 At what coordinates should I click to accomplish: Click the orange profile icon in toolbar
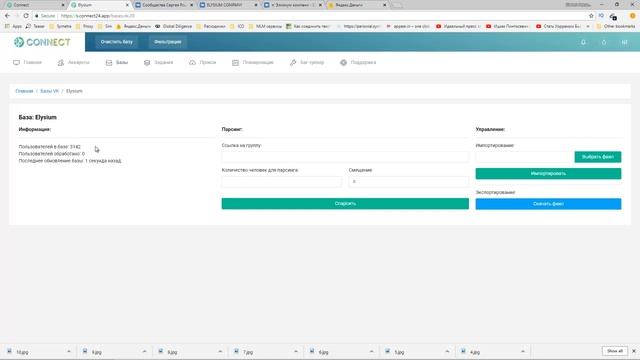(633, 16)
